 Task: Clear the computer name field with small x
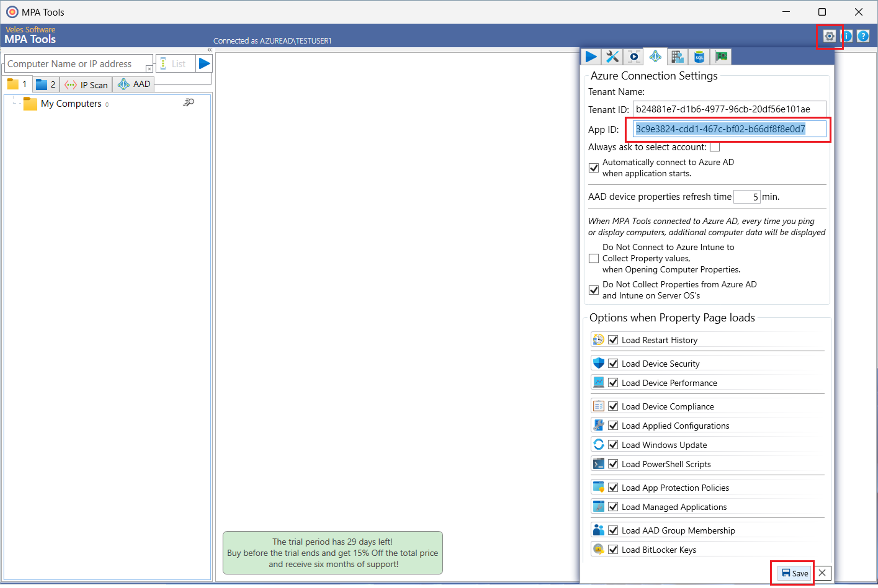[x=149, y=69]
